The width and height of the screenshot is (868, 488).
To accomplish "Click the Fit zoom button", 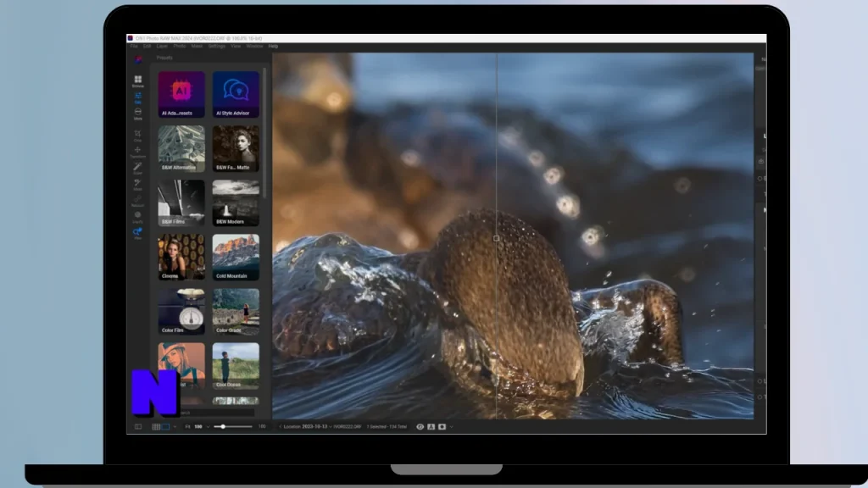I will click(x=187, y=427).
